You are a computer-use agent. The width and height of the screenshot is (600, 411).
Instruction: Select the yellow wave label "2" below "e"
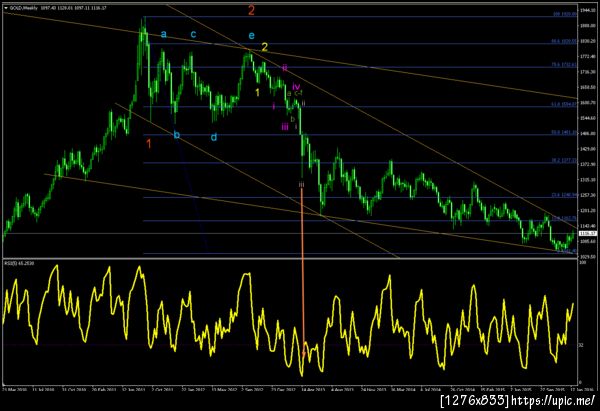(x=264, y=47)
